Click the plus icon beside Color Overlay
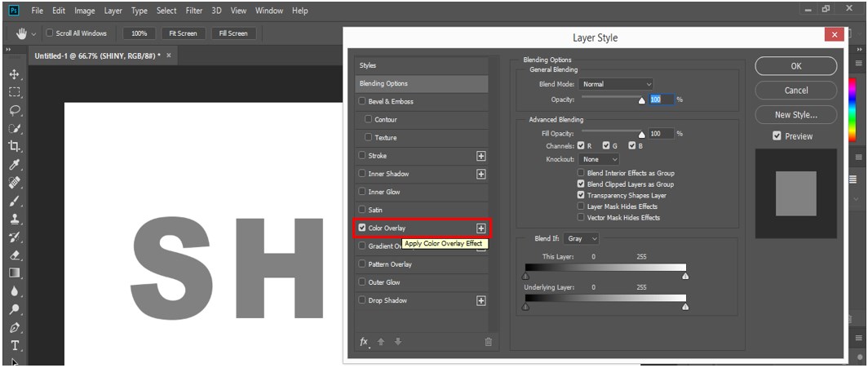The image size is (868, 368). tap(481, 228)
